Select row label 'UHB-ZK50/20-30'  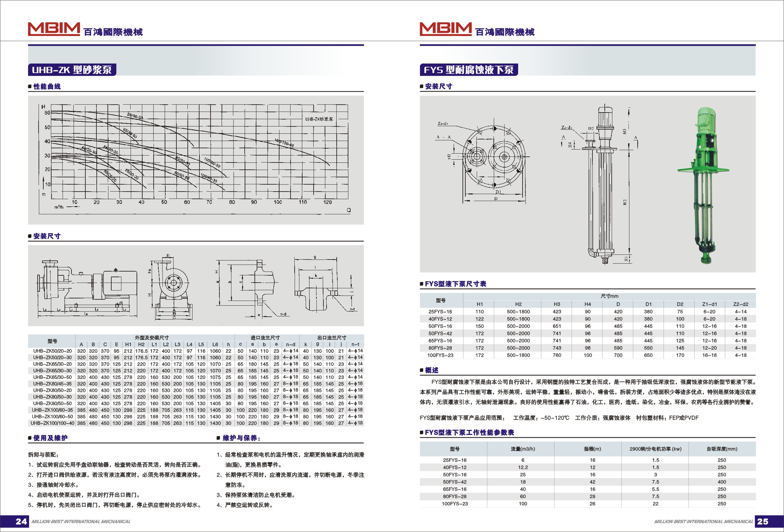52,357
